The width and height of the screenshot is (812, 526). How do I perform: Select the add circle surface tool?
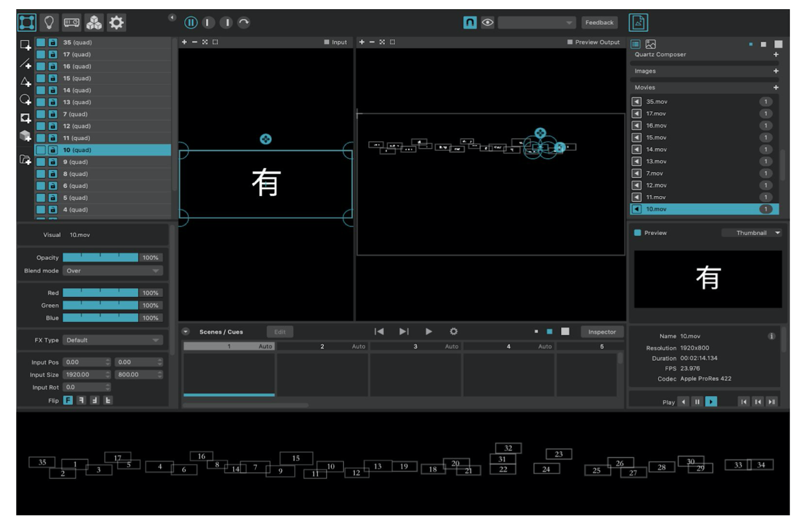(x=25, y=100)
